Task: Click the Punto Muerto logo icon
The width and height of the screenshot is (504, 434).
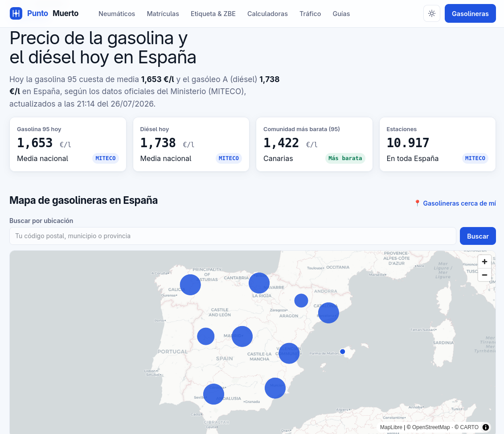Action: (16, 13)
